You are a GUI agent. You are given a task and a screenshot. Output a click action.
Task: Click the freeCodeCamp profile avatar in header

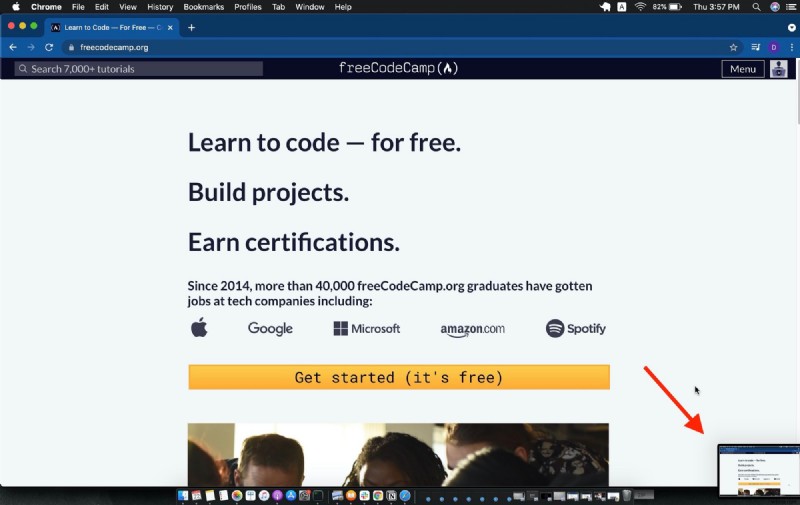[779, 69]
